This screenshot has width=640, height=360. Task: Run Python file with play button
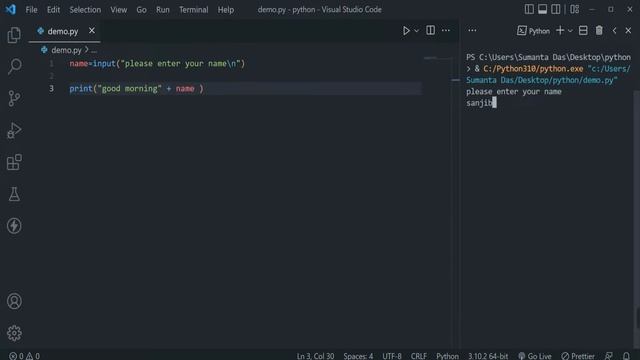(406, 31)
